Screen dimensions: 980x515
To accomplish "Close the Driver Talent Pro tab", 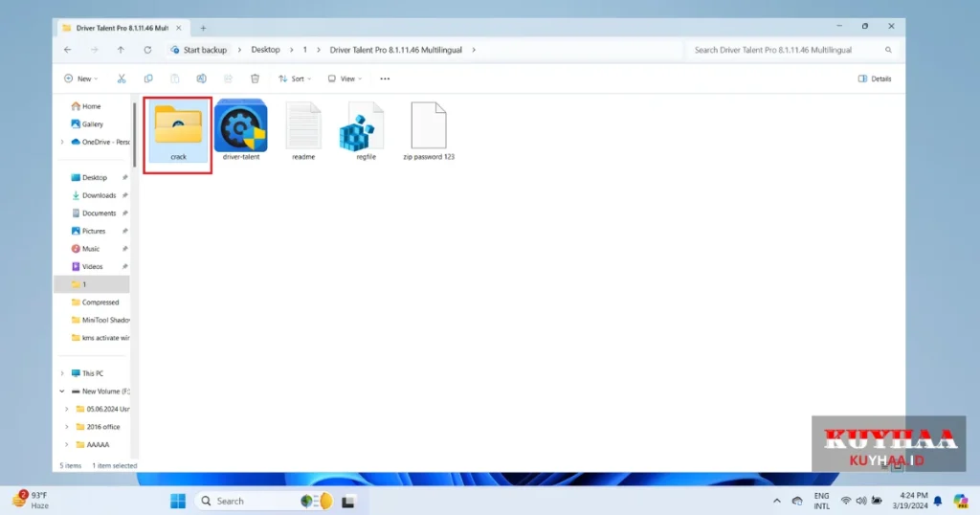I will click(179, 28).
